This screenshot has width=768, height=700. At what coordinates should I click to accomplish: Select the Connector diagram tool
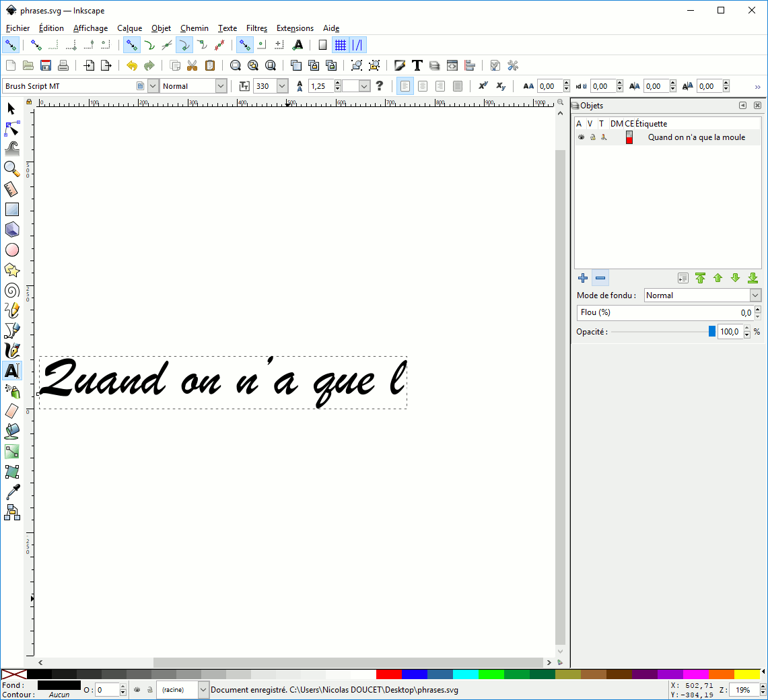click(11, 512)
